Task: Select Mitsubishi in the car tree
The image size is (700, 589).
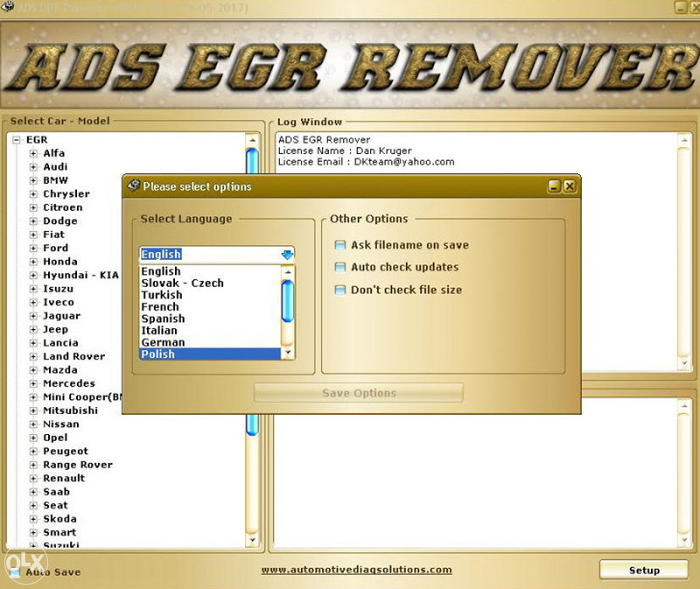Action: click(x=71, y=410)
